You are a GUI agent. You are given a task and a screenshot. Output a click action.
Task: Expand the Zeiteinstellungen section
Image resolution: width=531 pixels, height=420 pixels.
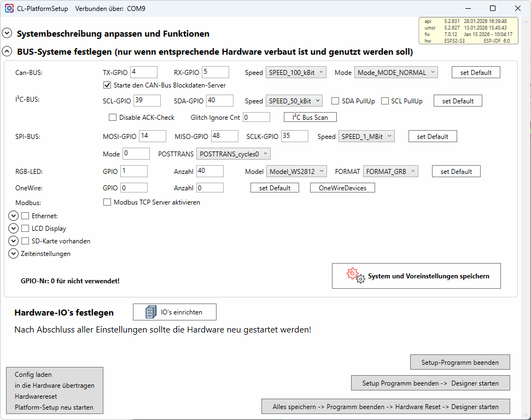[14, 254]
